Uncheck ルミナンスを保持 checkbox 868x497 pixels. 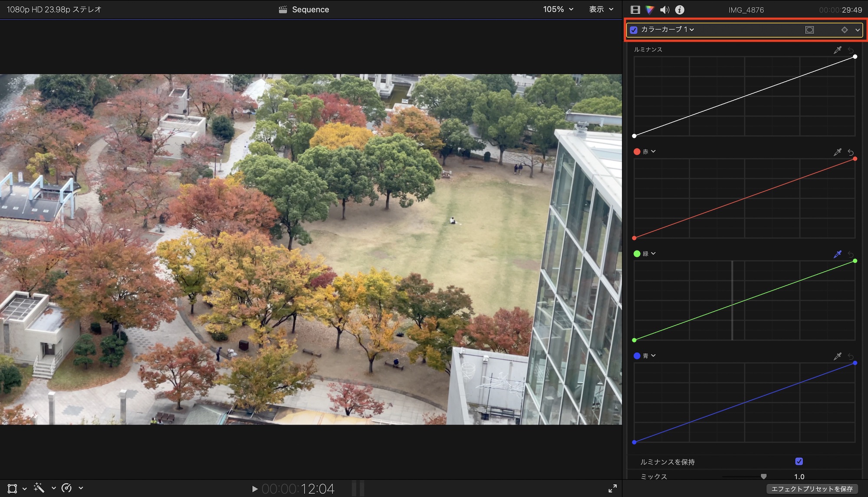point(799,461)
